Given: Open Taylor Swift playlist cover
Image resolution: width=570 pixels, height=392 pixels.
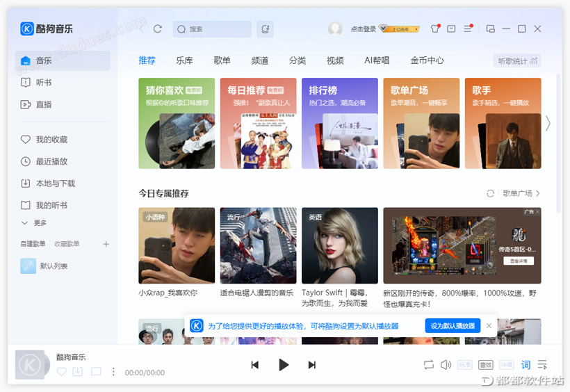Looking at the screenshot, I should (340, 245).
